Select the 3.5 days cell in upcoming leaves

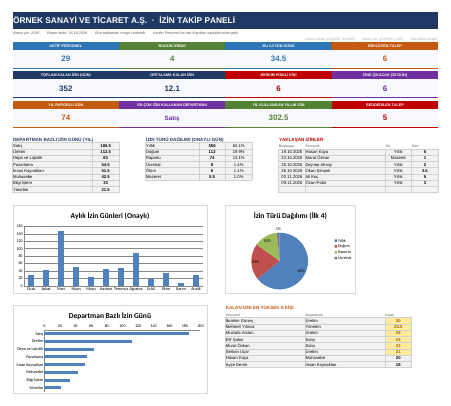coord(425,170)
